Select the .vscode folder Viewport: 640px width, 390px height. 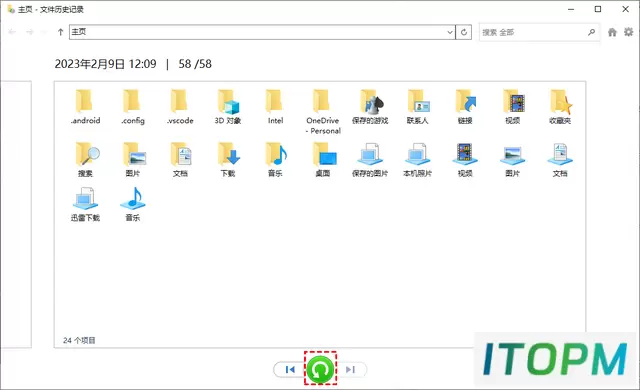[x=180, y=107]
